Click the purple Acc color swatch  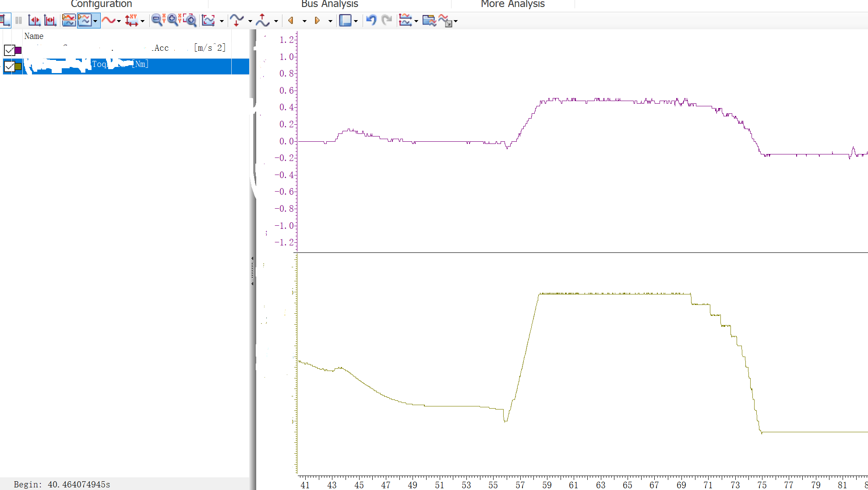[x=18, y=50]
